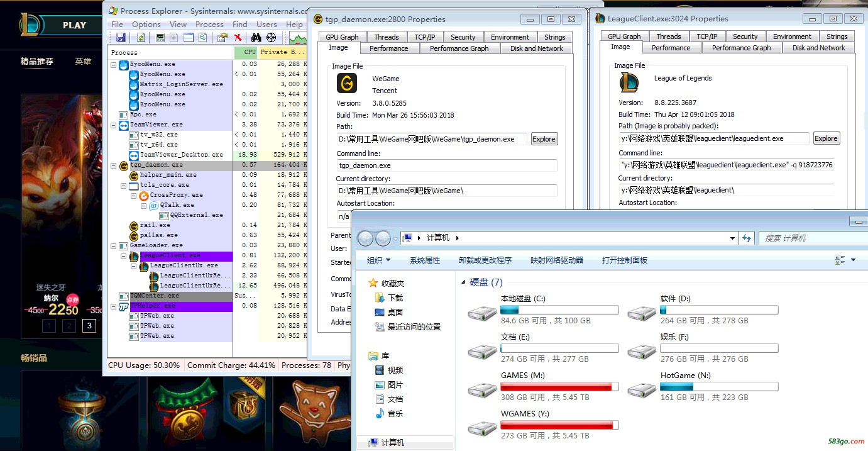Open the view options dropdown arrow in Explorer
This screenshot has height=451, width=868.
pos(853,260)
